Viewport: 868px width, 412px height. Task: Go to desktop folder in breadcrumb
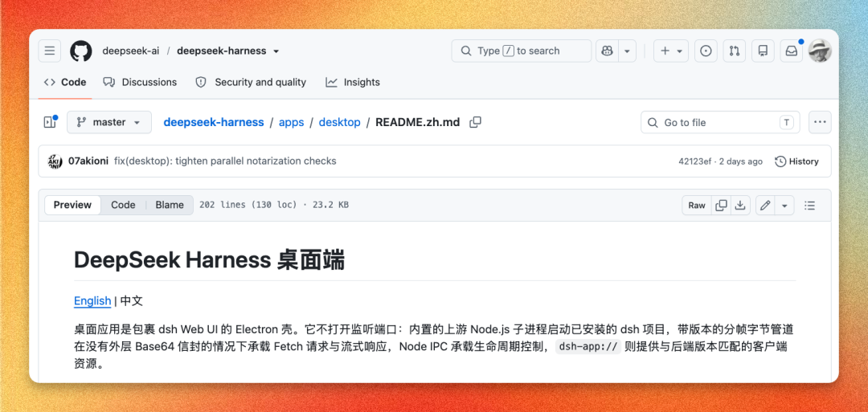point(339,122)
